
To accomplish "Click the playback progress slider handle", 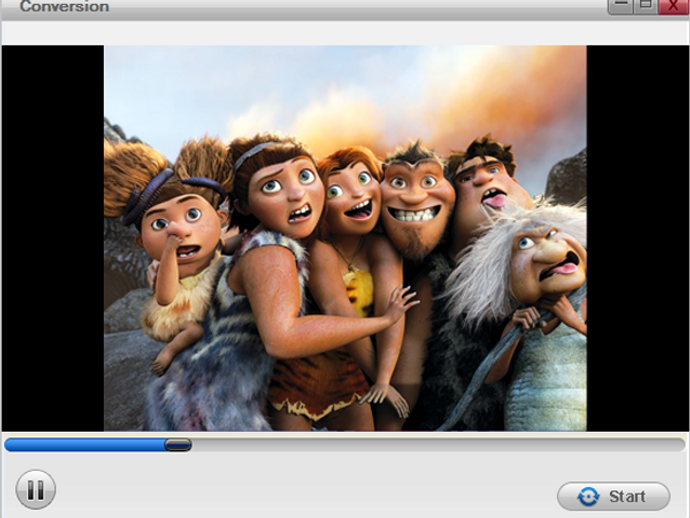I will [x=178, y=445].
